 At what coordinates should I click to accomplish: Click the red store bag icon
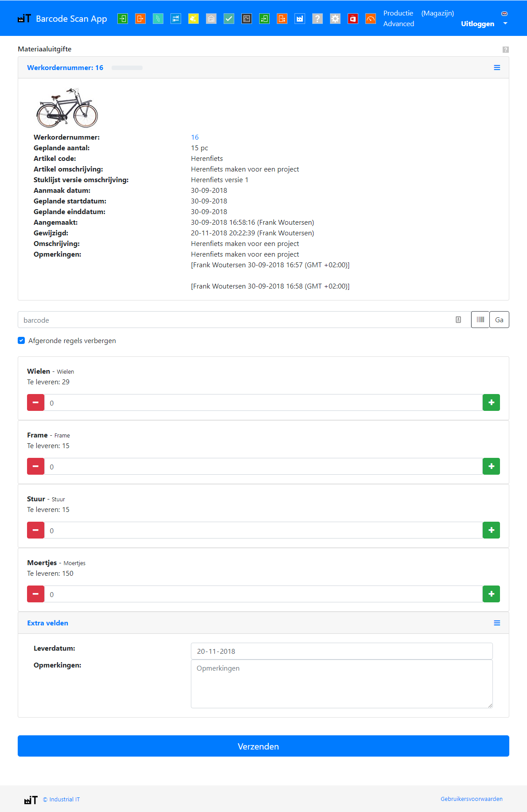[x=353, y=19]
